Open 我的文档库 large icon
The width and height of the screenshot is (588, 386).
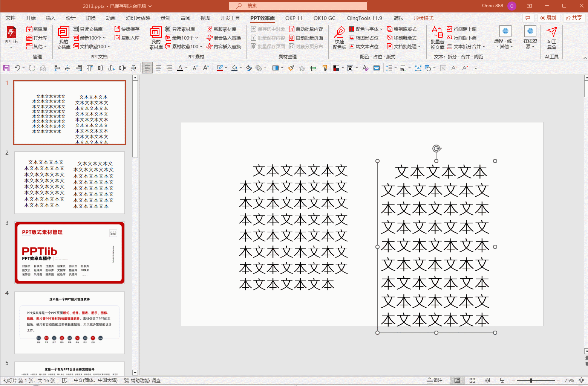click(x=64, y=38)
